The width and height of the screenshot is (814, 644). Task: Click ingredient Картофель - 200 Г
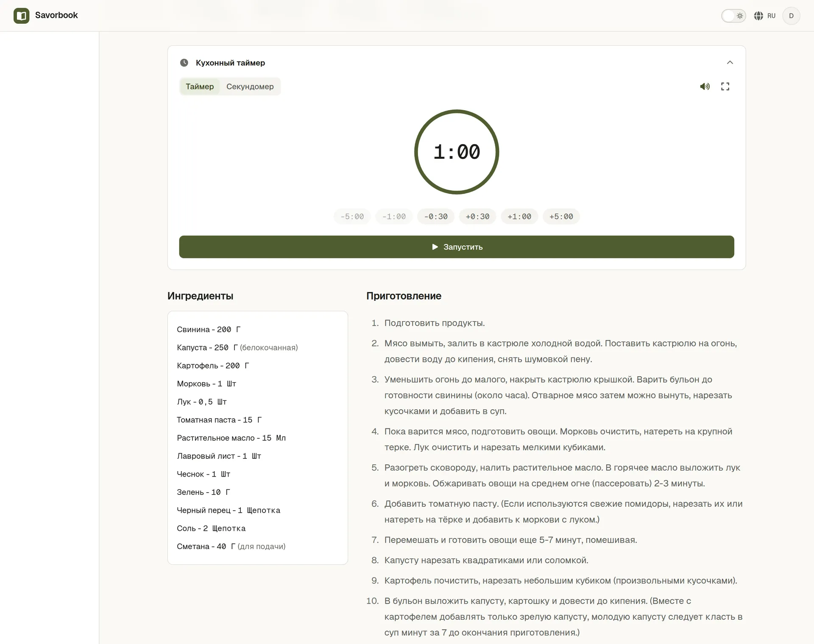[x=213, y=366]
